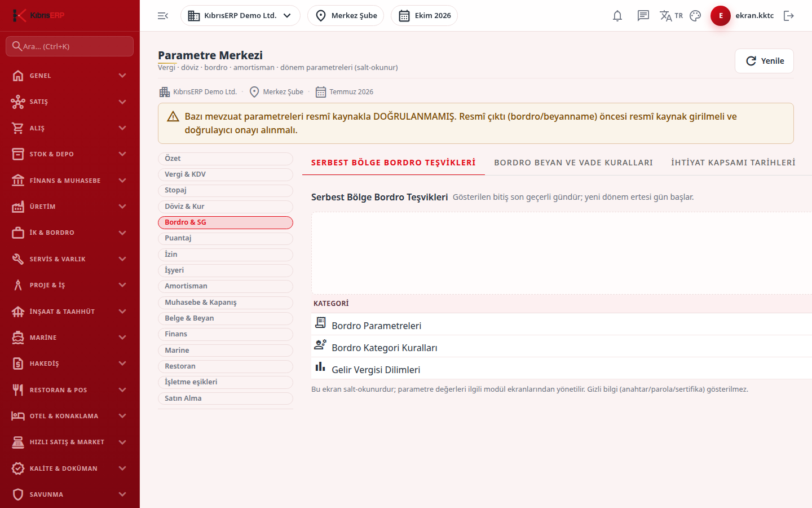
Task: Open the Merkez Şube branch selector
Action: (346, 16)
